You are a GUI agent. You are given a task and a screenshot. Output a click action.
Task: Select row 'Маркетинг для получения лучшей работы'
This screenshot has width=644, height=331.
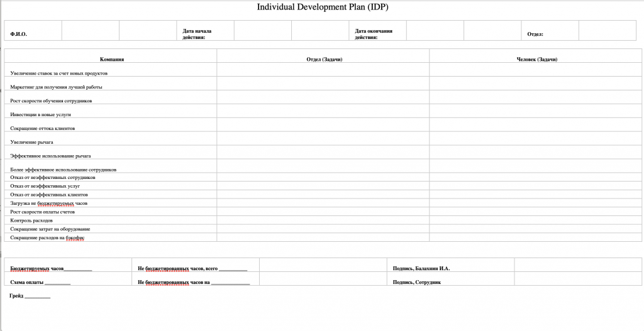(x=323, y=84)
